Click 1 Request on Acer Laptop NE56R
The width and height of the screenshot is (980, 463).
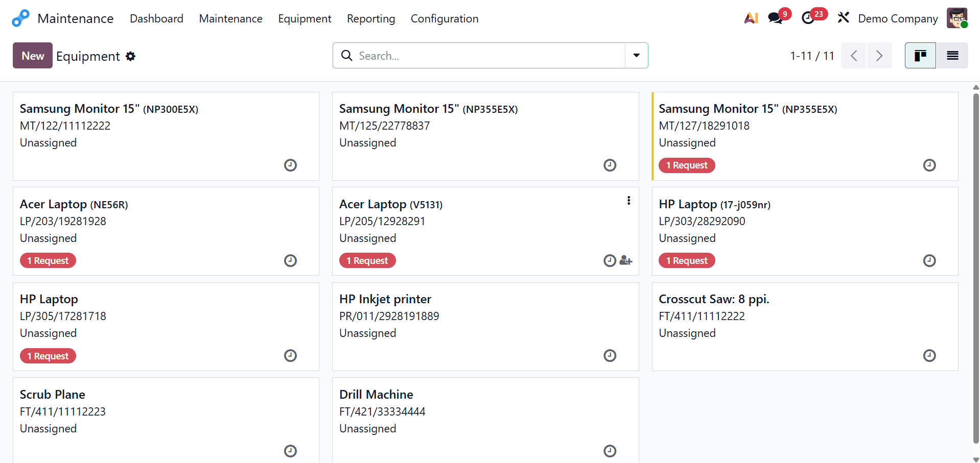click(x=48, y=261)
